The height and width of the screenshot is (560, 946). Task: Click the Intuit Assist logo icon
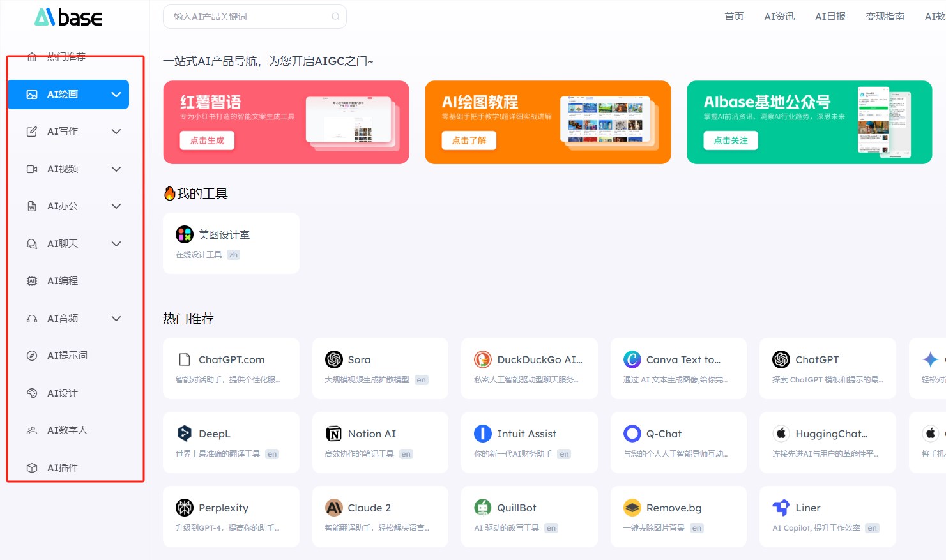pyautogui.click(x=483, y=434)
